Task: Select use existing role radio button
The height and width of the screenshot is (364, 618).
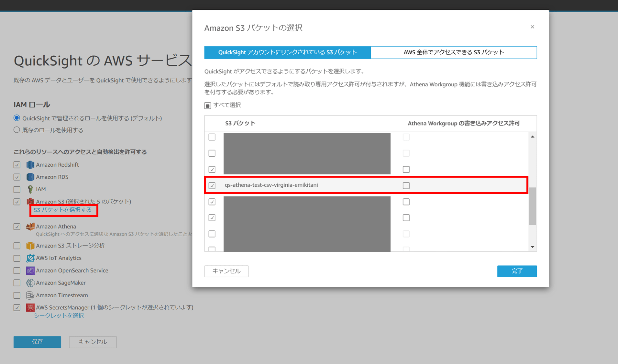Action: point(17,130)
